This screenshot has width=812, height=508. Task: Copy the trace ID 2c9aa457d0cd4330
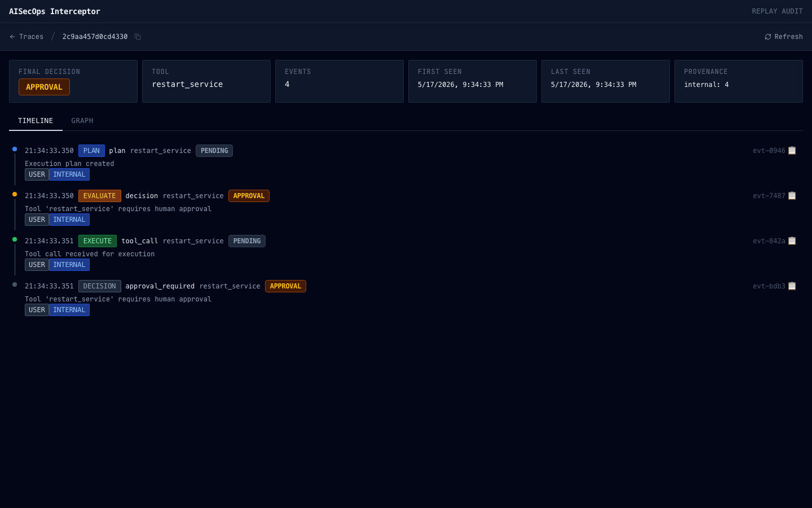point(138,37)
